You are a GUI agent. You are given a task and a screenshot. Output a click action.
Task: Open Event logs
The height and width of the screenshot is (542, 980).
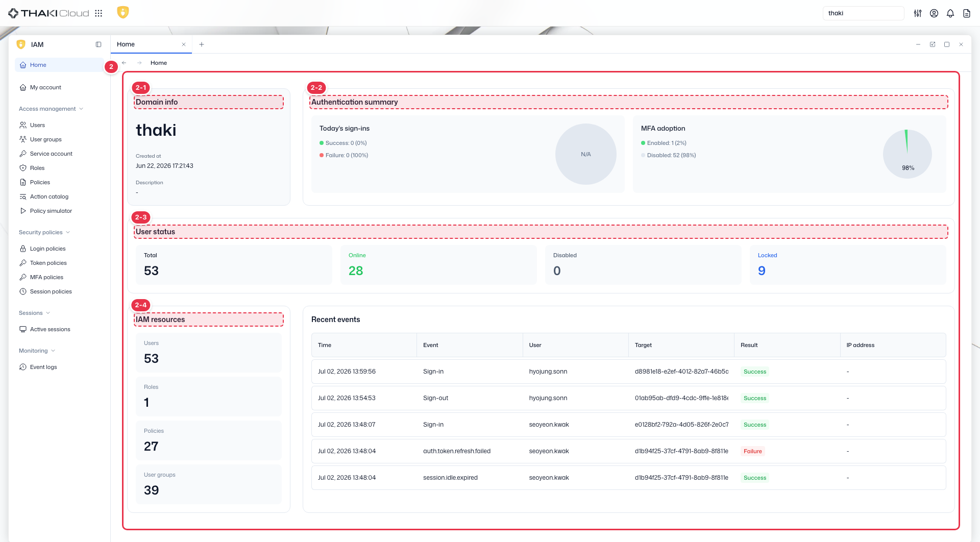59,367
